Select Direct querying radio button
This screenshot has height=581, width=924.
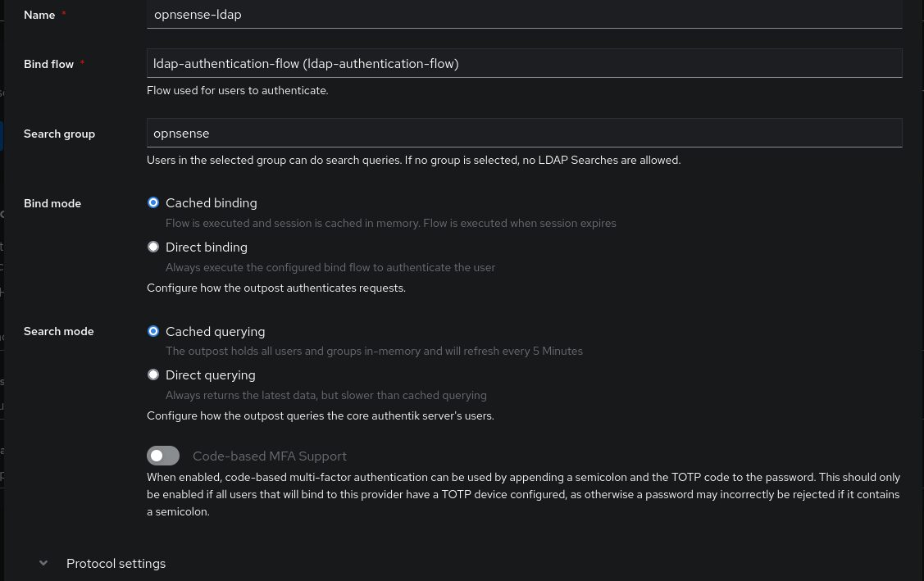pos(153,374)
